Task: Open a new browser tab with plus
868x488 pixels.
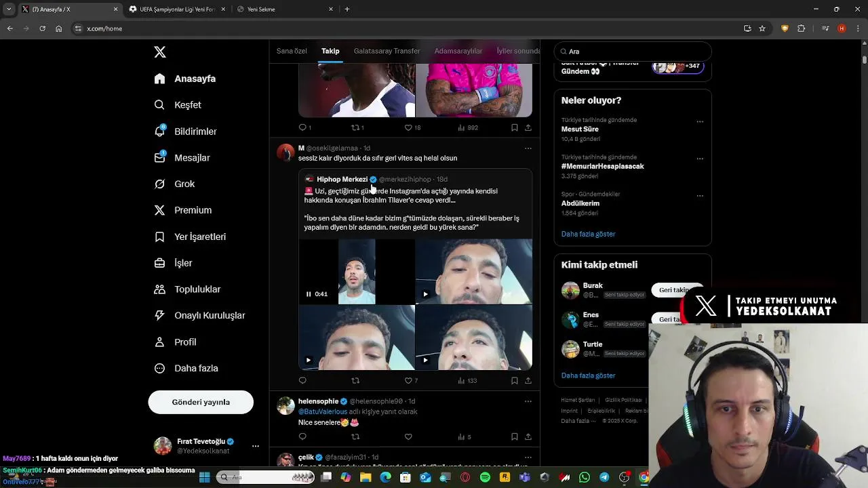Action: pos(347,9)
